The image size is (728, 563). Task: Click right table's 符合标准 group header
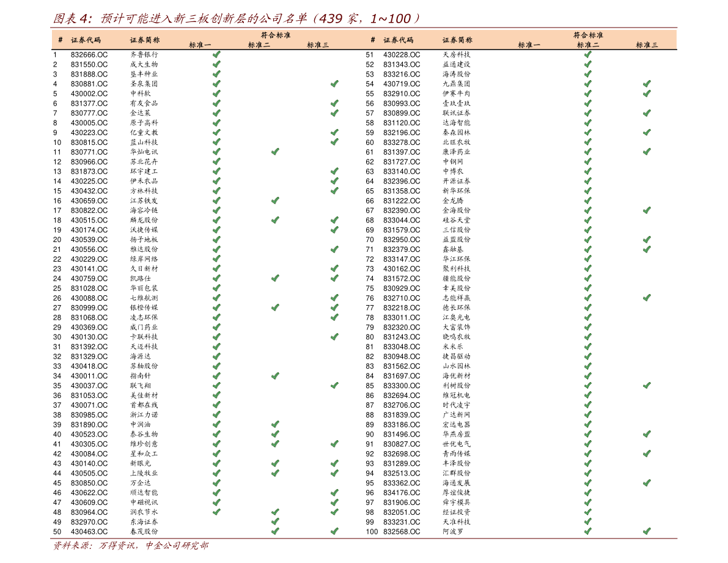(588, 35)
